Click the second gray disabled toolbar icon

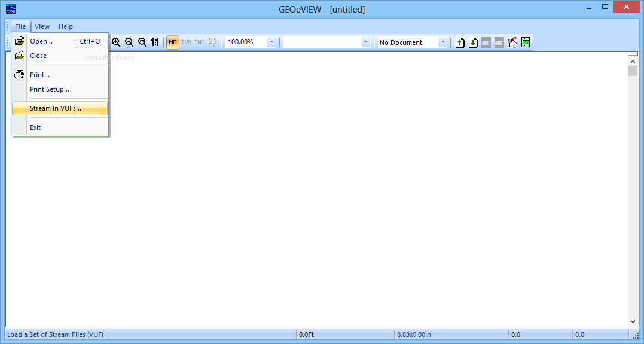pyautogui.click(x=499, y=42)
